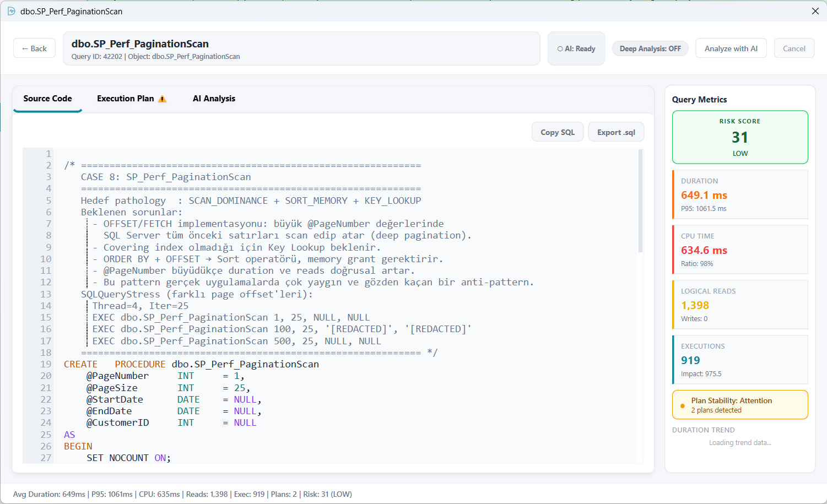Switch to the Source Code tab
Viewport: 827px width, 504px height.
click(x=47, y=99)
